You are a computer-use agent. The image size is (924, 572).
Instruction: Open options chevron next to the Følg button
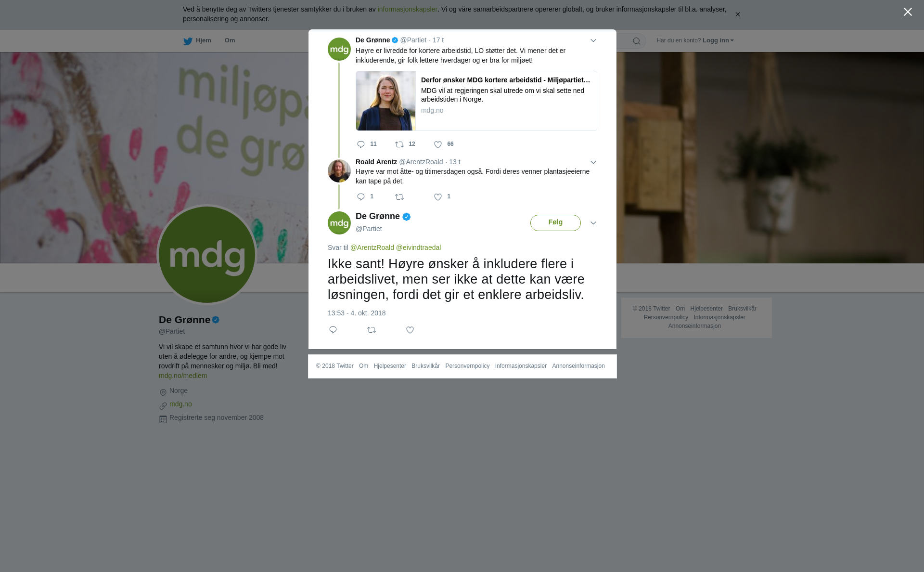pyautogui.click(x=593, y=223)
